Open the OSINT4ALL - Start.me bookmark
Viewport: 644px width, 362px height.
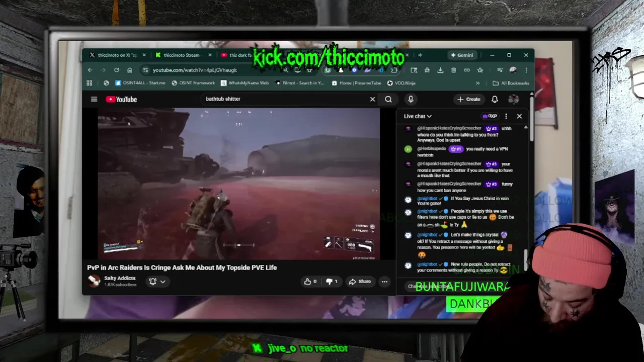tap(140, 83)
